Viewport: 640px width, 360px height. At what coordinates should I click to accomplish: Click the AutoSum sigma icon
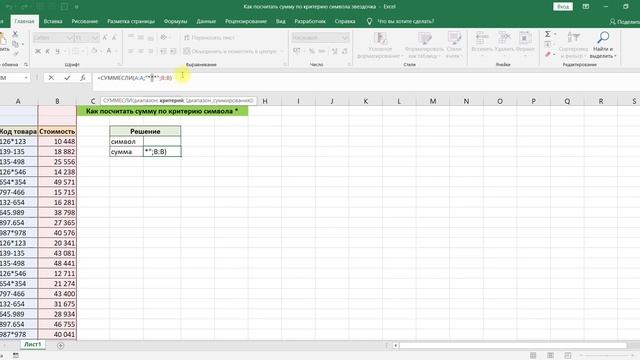(548, 34)
